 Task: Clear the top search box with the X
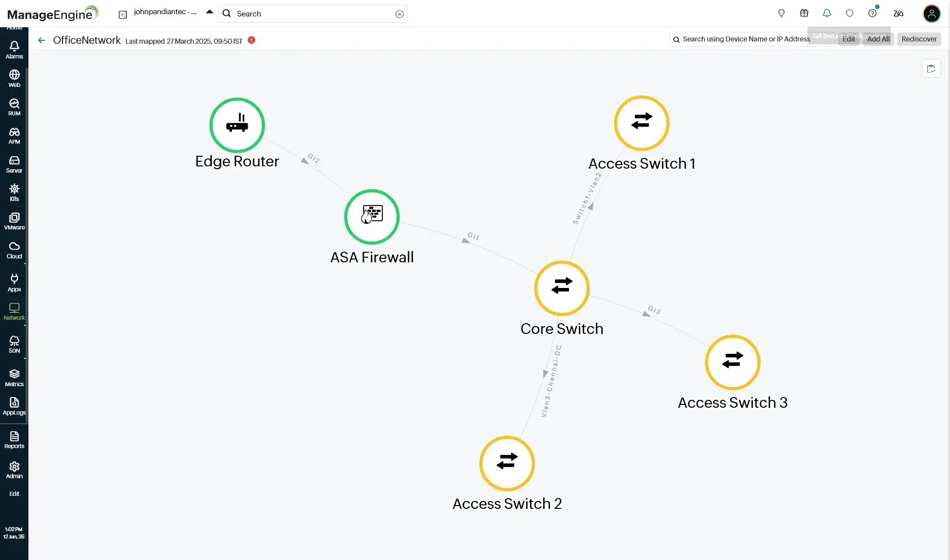[x=399, y=14]
